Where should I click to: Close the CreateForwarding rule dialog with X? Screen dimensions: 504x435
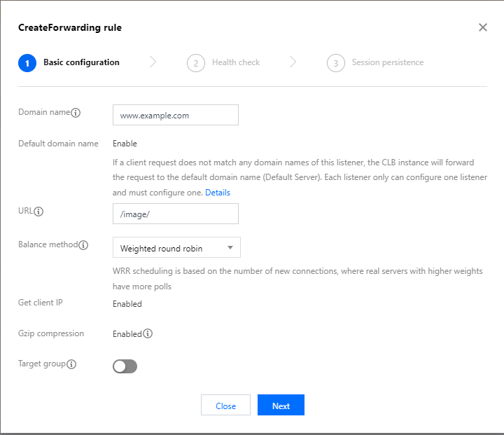coord(482,27)
